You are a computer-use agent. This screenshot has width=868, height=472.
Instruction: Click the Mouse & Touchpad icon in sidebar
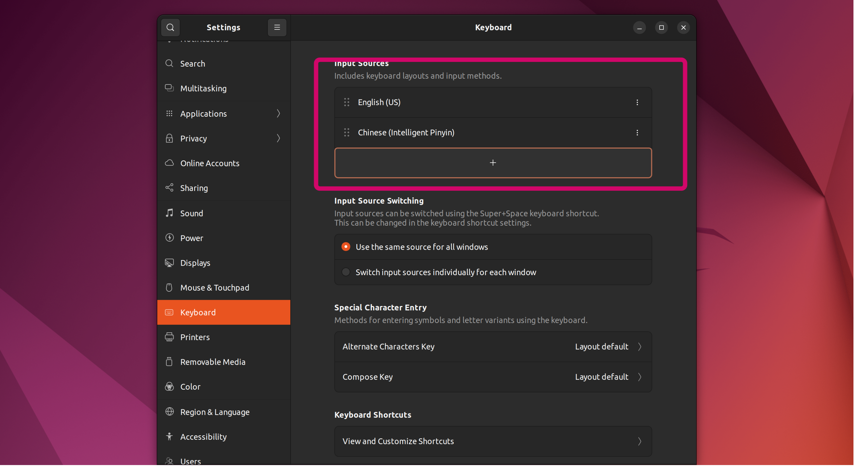point(168,287)
